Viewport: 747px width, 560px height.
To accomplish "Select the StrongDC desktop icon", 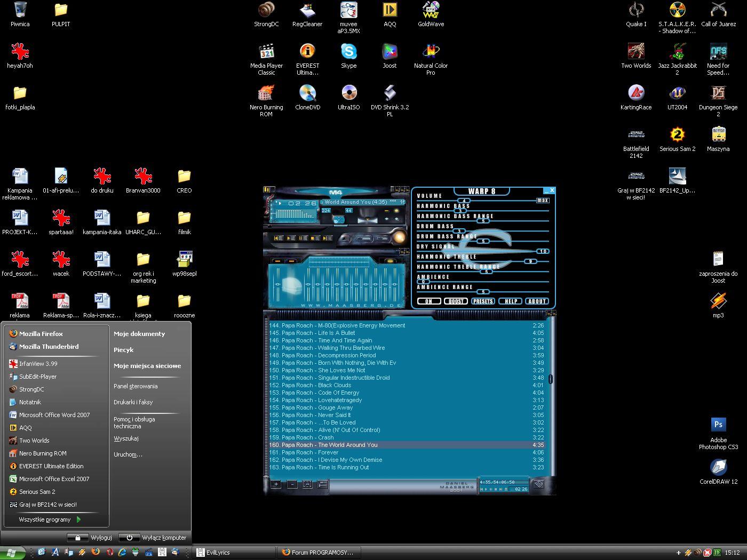I will click(266, 14).
